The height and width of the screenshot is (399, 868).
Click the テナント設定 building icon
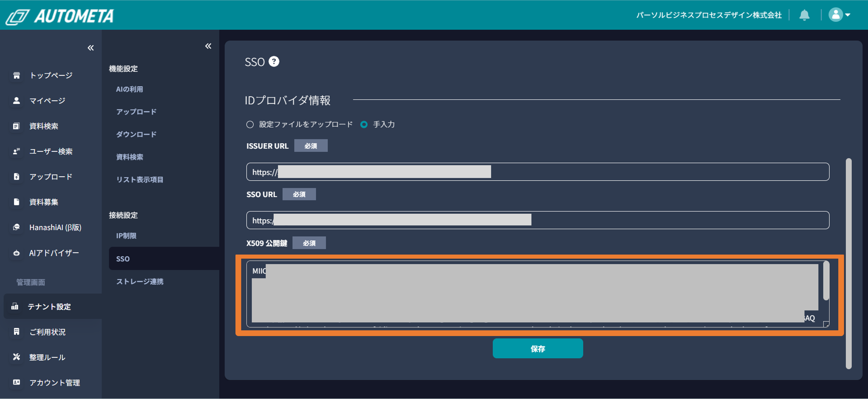15,306
